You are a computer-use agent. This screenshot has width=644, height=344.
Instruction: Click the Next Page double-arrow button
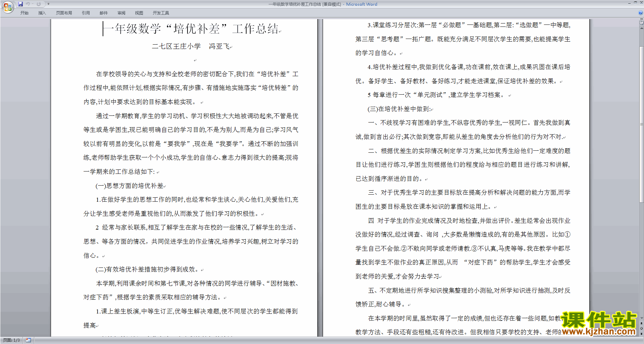tap(642, 334)
